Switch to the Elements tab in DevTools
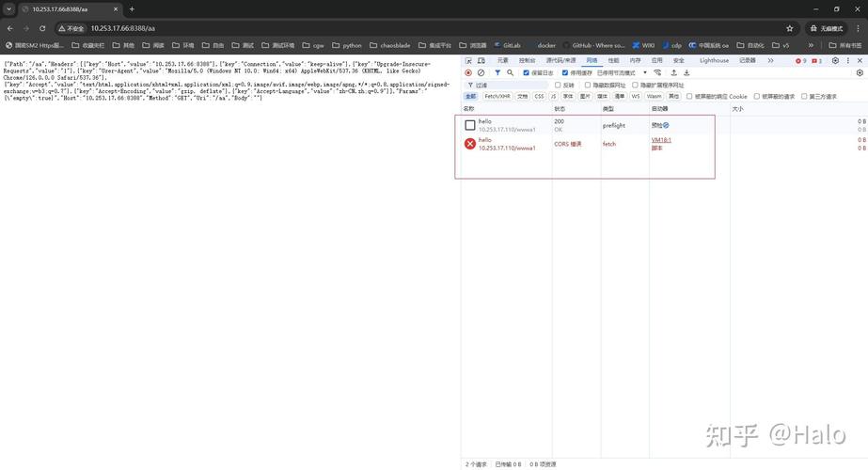 click(502, 60)
